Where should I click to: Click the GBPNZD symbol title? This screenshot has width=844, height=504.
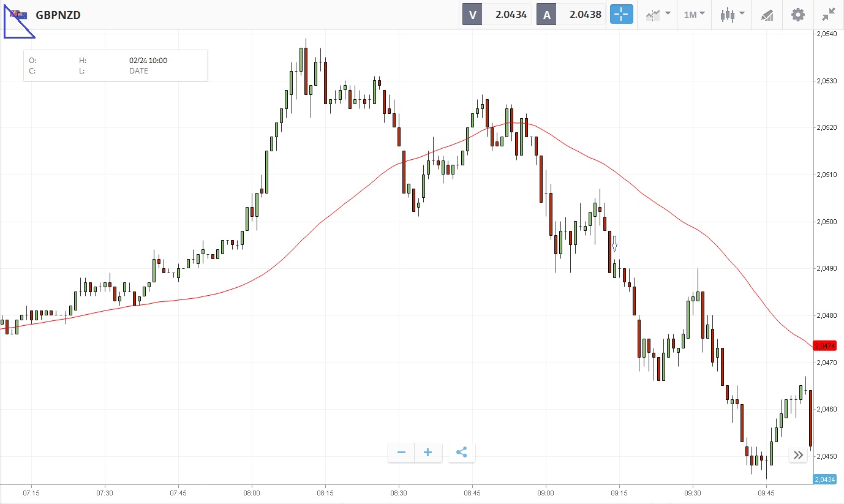(x=58, y=15)
